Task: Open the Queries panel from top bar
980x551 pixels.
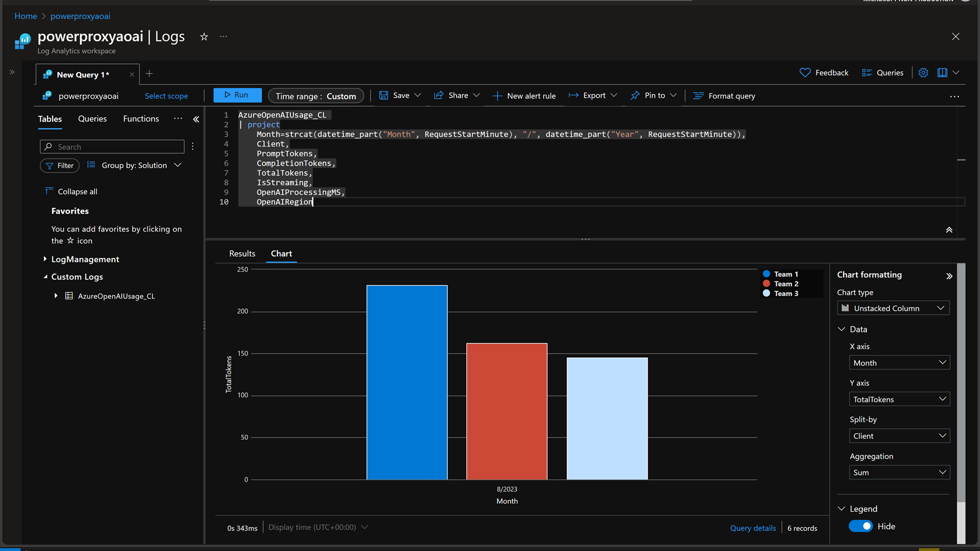Action: point(882,72)
